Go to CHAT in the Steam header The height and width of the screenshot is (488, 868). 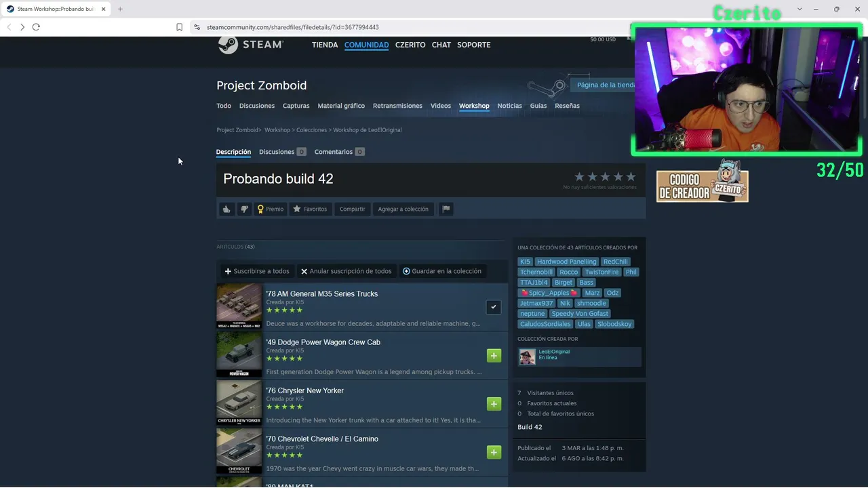tap(441, 45)
